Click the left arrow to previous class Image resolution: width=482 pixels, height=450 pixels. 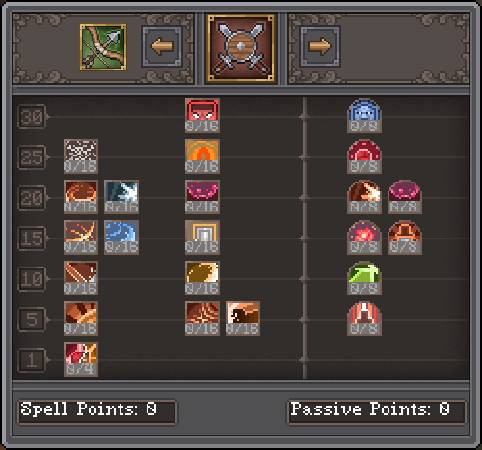pos(162,47)
